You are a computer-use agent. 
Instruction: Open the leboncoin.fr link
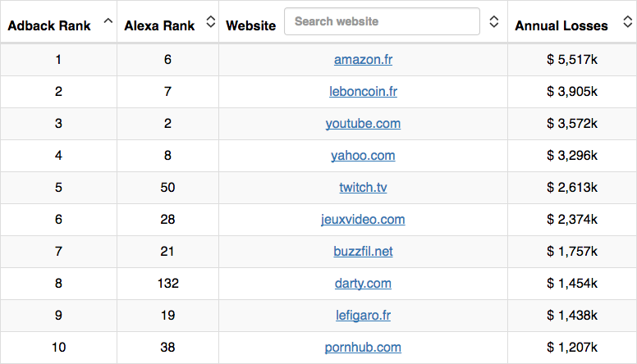pos(363,92)
